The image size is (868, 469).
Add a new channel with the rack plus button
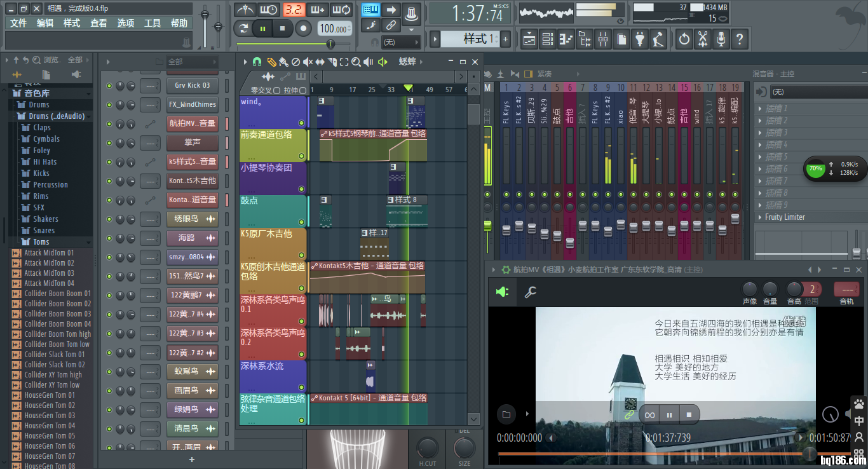pyautogui.click(x=192, y=459)
